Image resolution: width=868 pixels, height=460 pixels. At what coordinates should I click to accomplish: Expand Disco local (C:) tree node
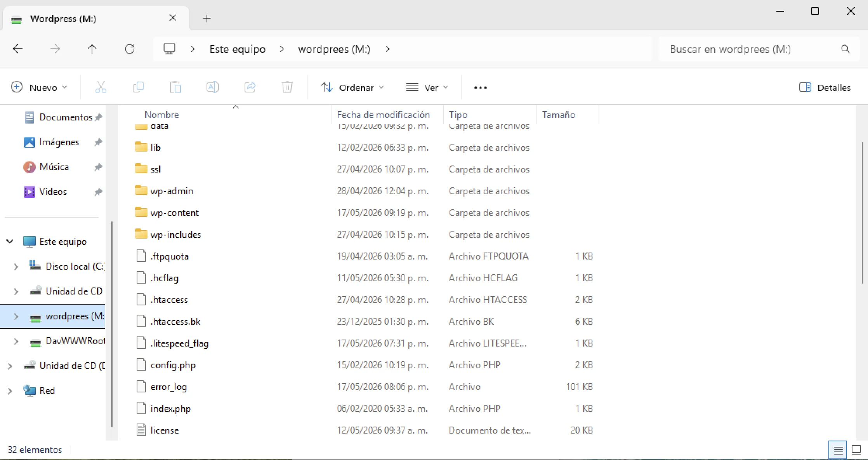coord(16,267)
